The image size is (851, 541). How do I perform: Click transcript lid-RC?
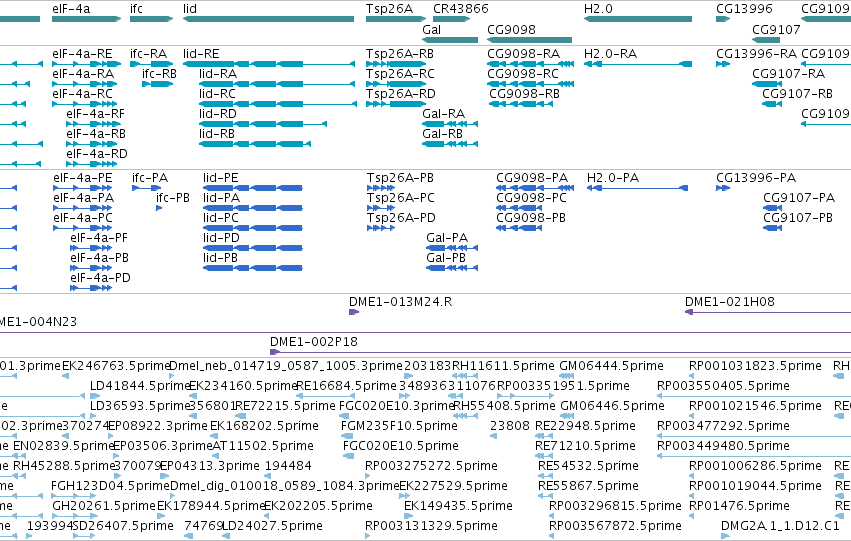pyautogui.click(x=278, y=104)
